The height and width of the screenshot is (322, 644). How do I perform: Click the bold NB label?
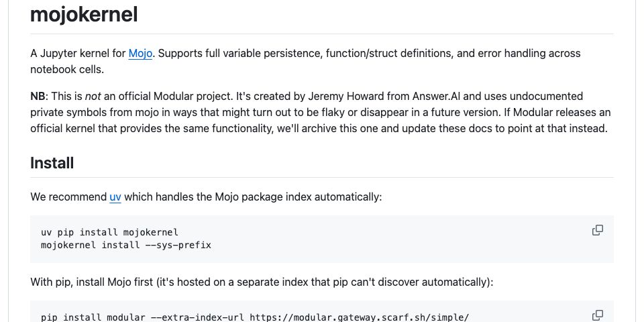click(38, 96)
